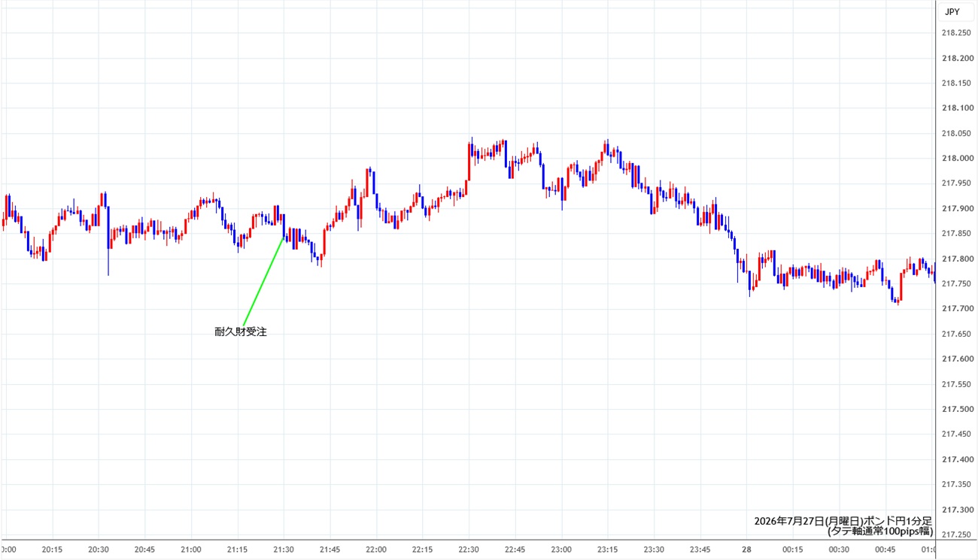The image size is (978, 560).
Task: Click the 23:00 time axis label
Action: [x=561, y=549]
